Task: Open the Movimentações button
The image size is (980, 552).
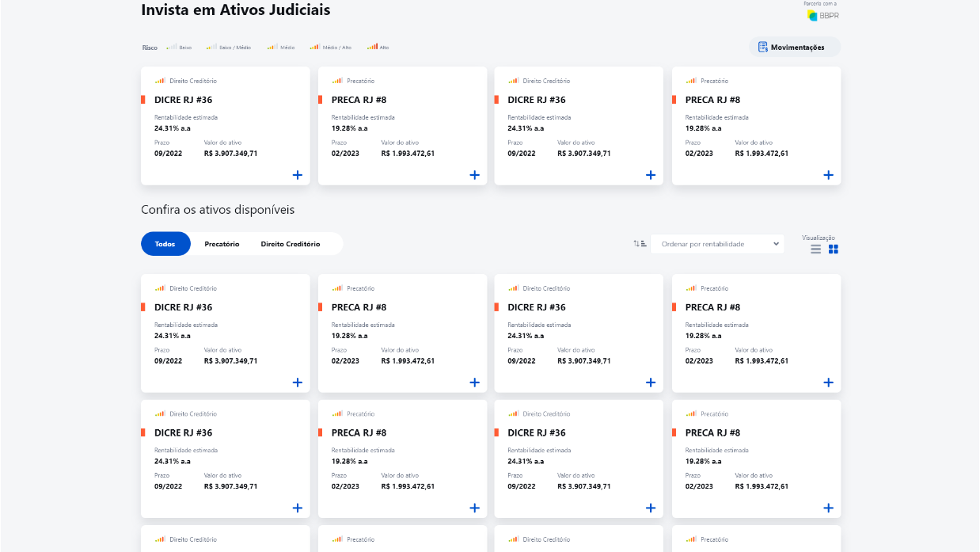Action: pos(795,48)
